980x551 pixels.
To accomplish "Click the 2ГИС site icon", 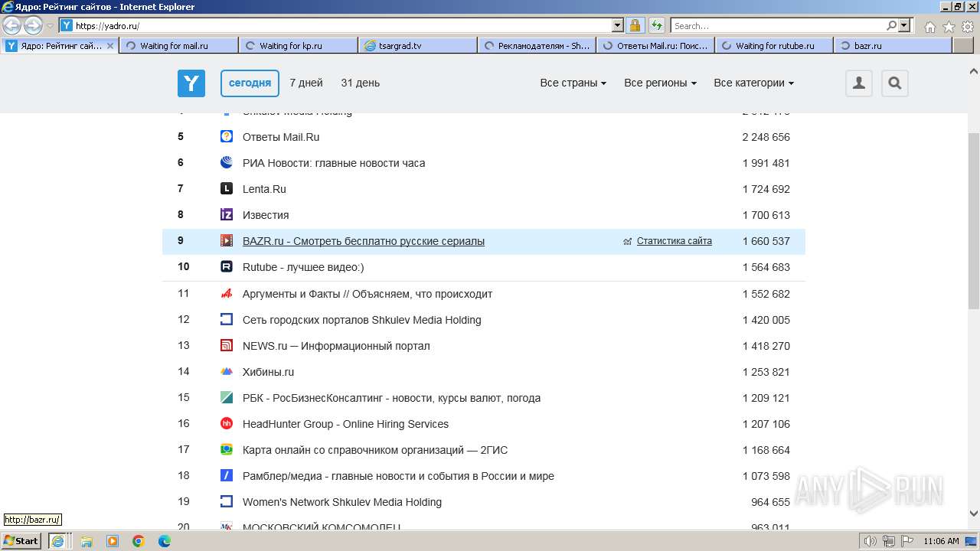I will (x=227, y=450).
